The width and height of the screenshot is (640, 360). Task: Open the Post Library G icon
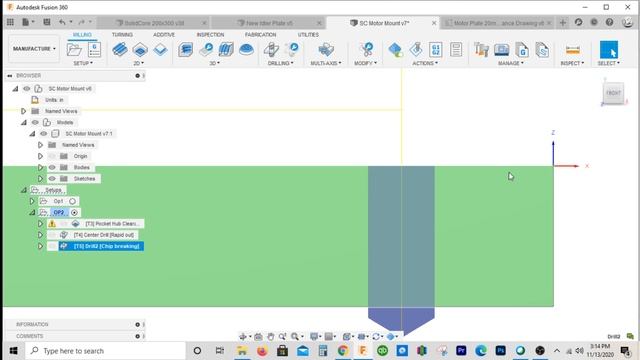click(x=522, y=50)
